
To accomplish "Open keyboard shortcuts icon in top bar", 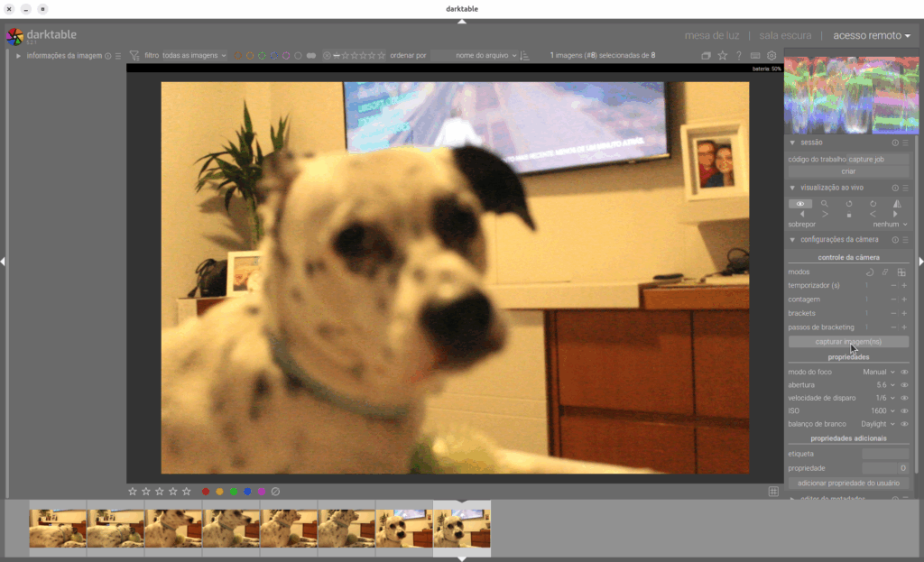I will pyautogui.click(x=754, y=56).
